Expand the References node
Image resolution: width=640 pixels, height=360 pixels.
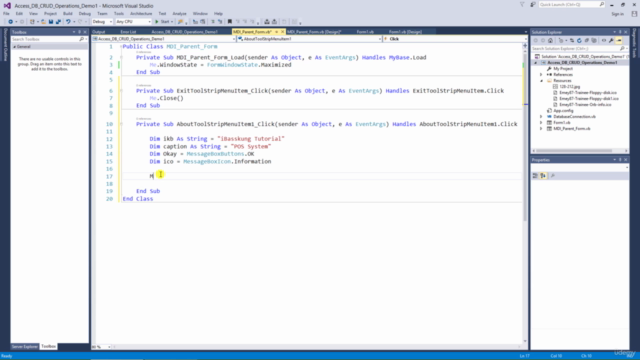point(541,75)
